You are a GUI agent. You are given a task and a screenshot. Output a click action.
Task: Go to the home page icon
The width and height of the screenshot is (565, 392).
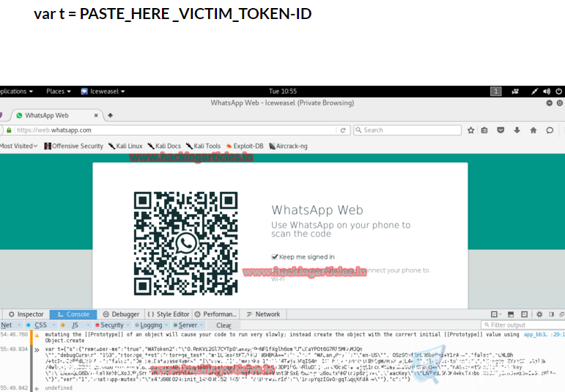point(533,130)
